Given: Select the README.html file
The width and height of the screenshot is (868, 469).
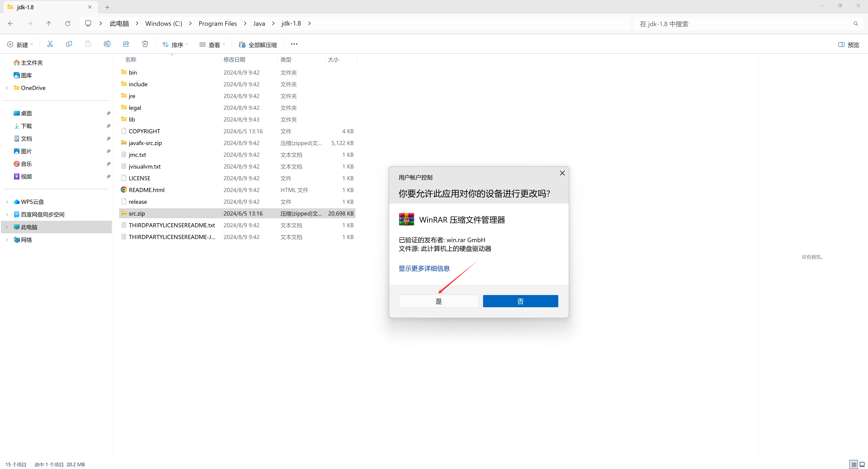Looking at the screenshot, I should coord(146,190).
